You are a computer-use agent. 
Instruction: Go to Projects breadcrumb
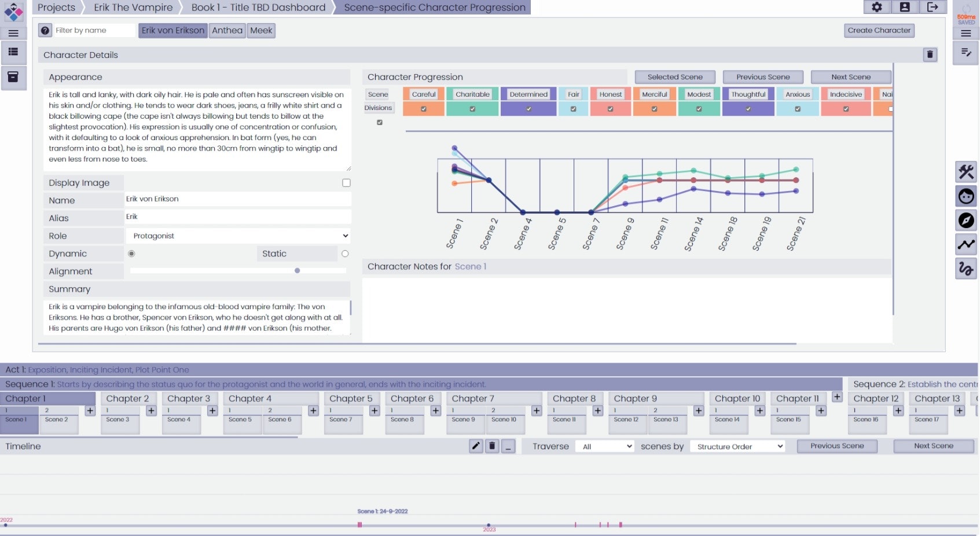pyautogui.click(x=56, y=8)
